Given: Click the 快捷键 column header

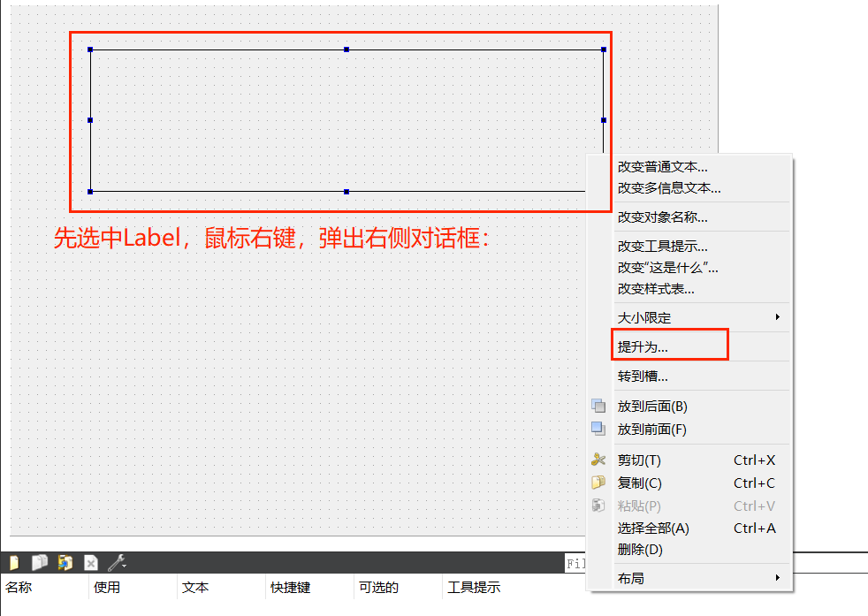Looking at the screenshot, I should click(x=310, y=587).
